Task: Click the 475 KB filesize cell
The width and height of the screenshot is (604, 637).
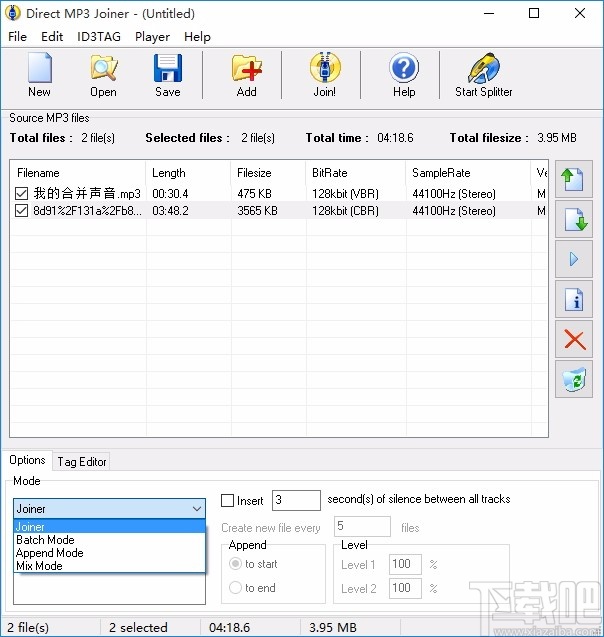Action: [254, 194]
